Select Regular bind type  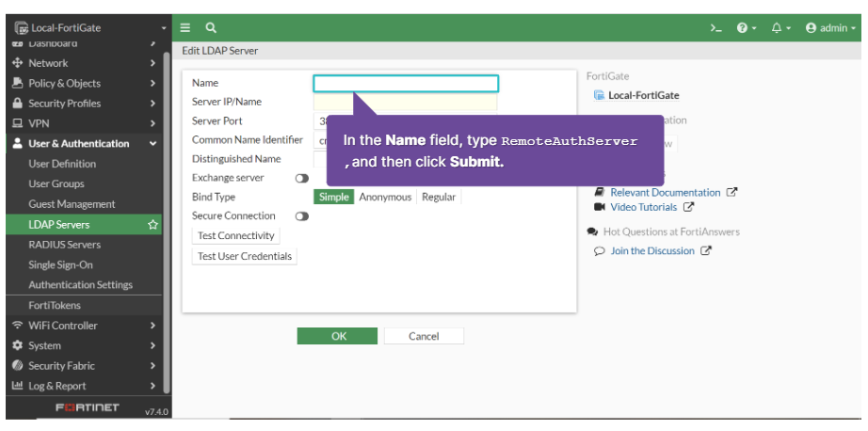click(x=439, y=197)
